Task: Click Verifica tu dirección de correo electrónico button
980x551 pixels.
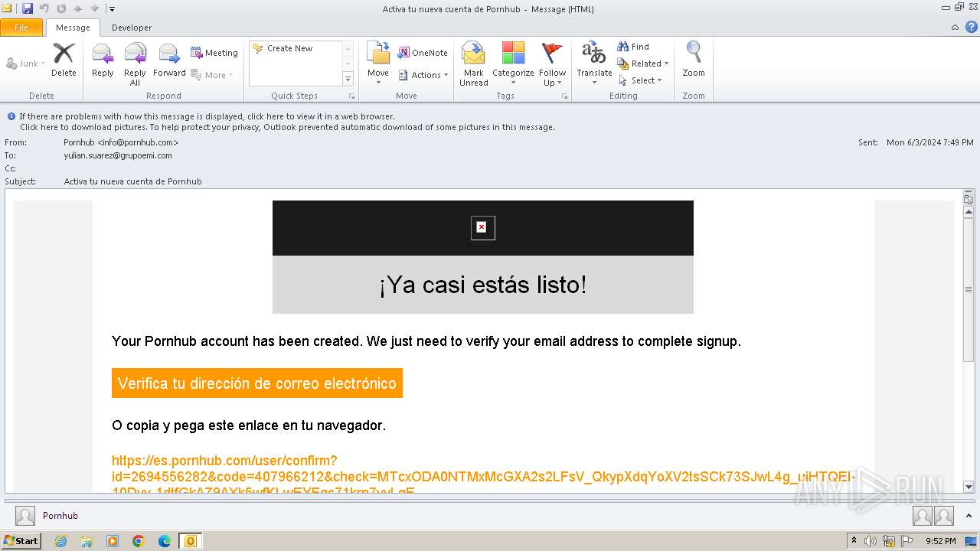Action: [x=257, y=383]
